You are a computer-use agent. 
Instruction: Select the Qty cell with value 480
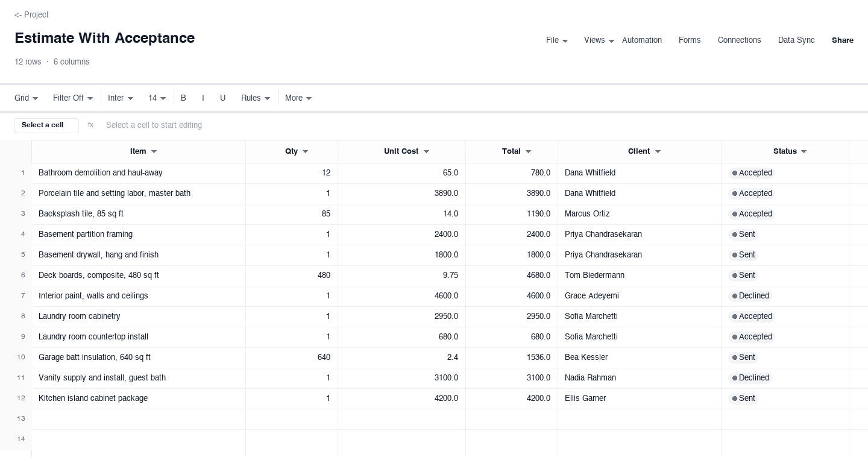point(292,276)
